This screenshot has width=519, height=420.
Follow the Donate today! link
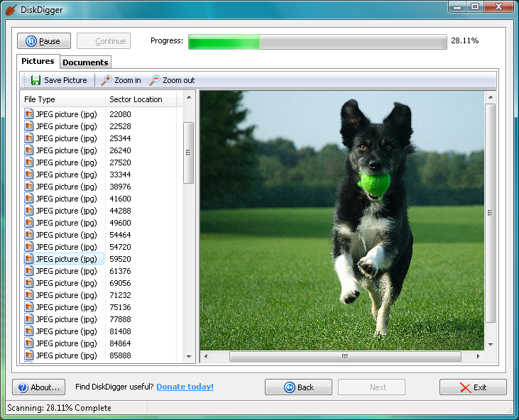point(185,387)
